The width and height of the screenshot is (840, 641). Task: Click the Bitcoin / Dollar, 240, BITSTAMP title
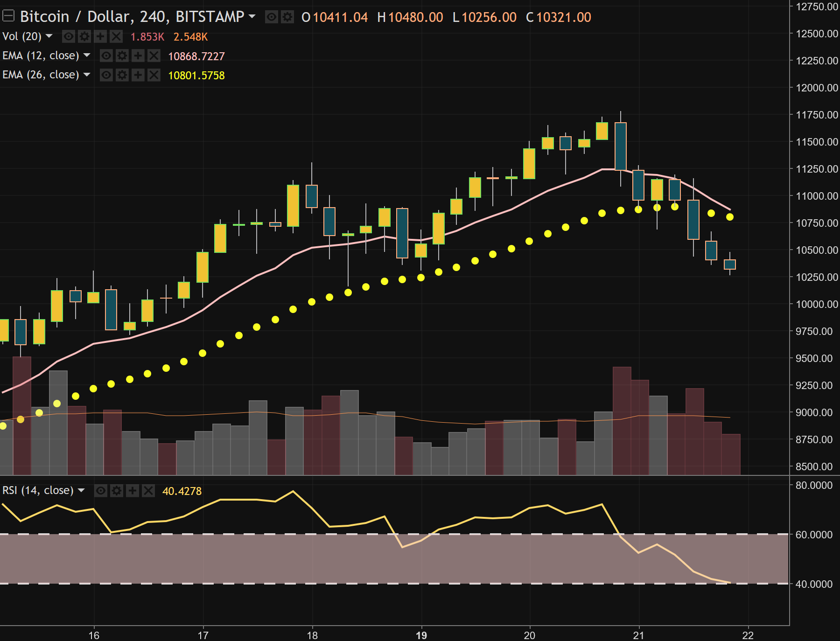[x=132, y=17]
